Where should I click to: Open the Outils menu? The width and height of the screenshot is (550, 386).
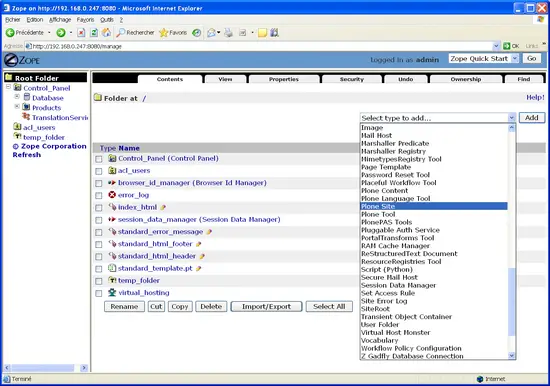[107, 20]
